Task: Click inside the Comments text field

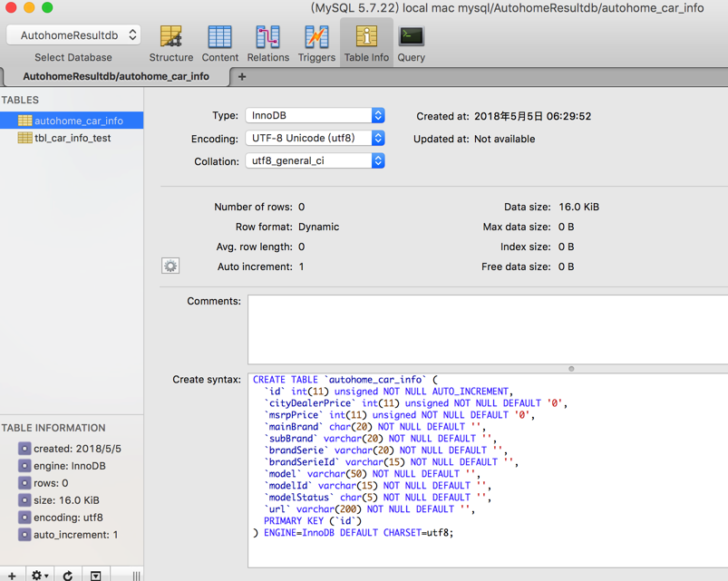Action: pyautogui.click(x=487, y=329)
